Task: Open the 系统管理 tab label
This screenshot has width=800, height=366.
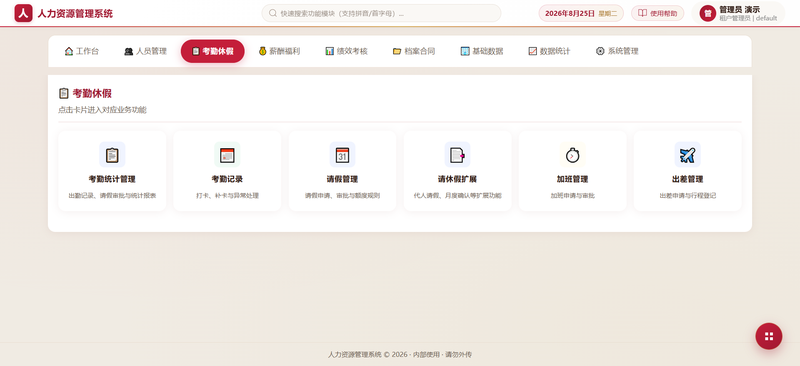Action: coord(623,51)
